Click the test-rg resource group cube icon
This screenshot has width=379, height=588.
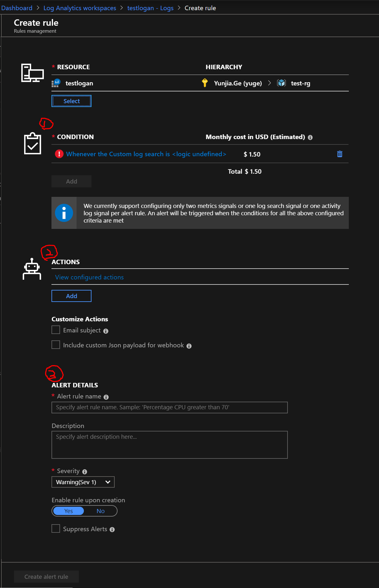click(x=281, y=83)
